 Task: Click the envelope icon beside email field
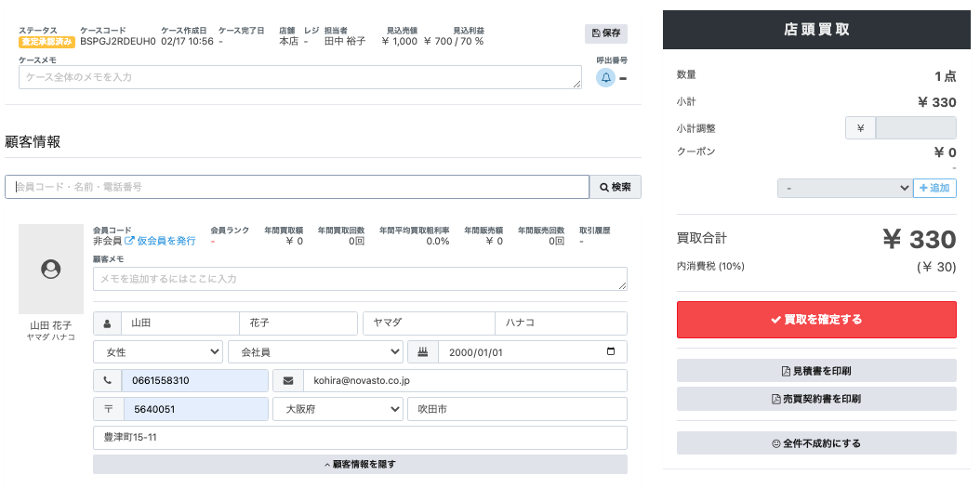pyautogui.click(x=288, y=380)
